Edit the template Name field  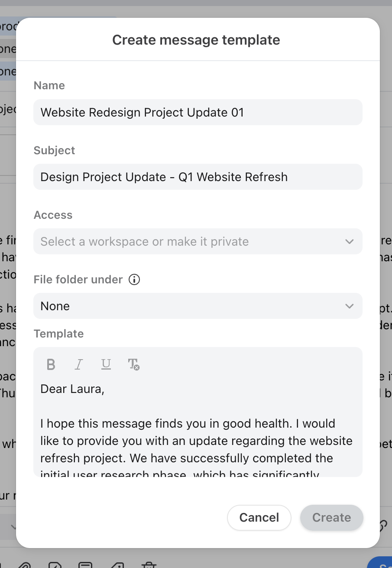(x=198, y=112)
